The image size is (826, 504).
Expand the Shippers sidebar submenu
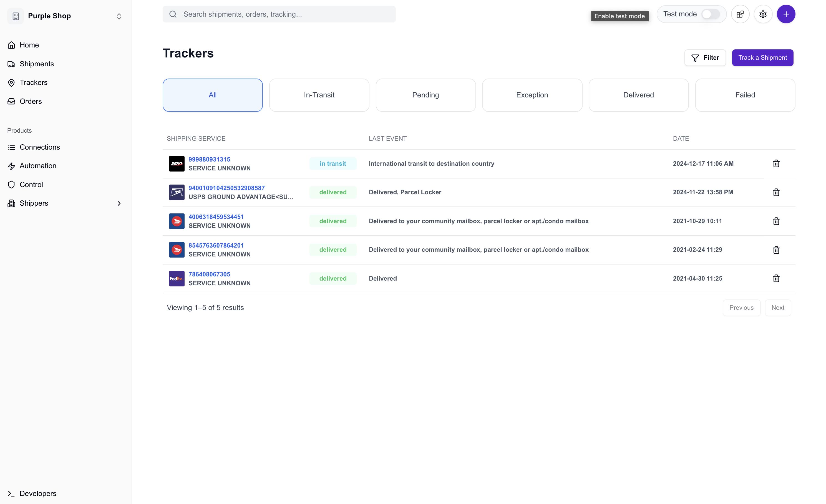pyautogui.click(x=119, y=203)
